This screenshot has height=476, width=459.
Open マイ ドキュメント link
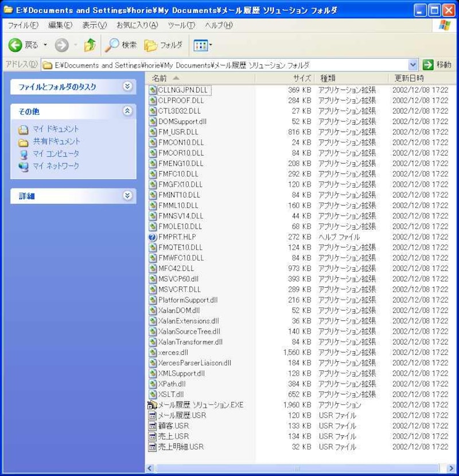click(x=56, y=129)
